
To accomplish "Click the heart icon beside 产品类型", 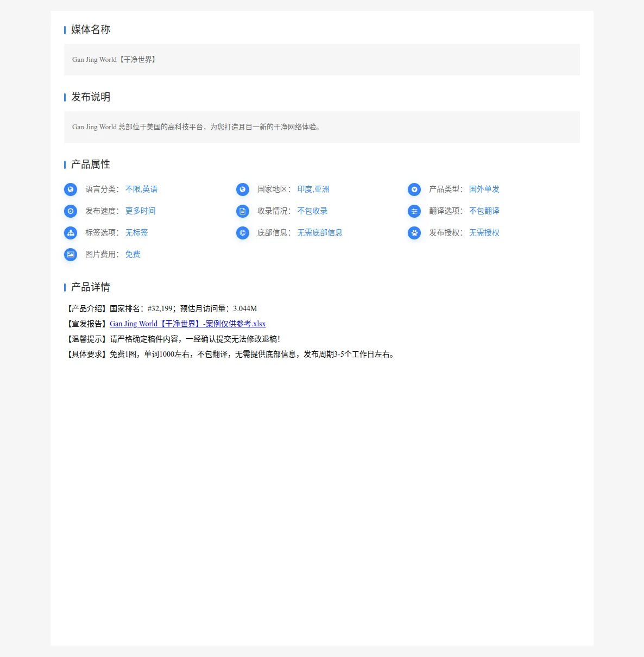I will click(x=414, y=189).
